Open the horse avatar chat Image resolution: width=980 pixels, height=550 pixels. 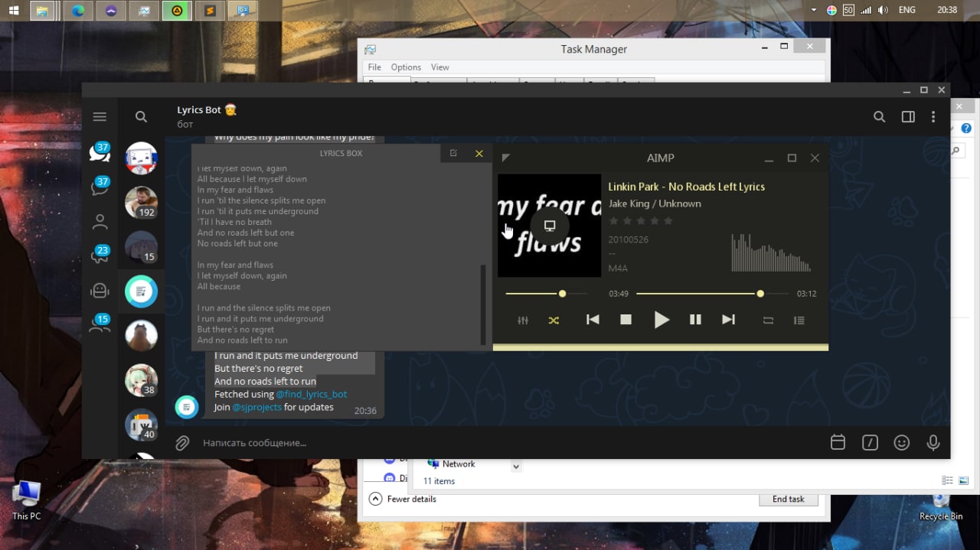pos(141,336)
